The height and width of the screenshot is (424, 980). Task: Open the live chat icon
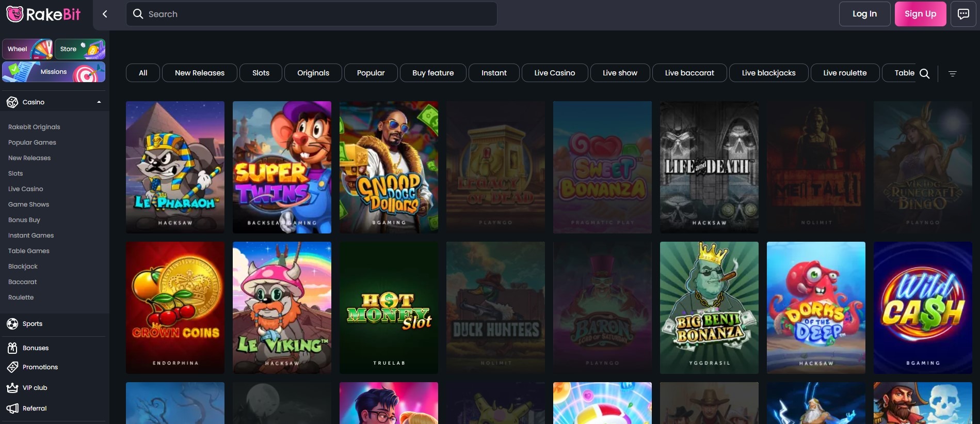963,14
